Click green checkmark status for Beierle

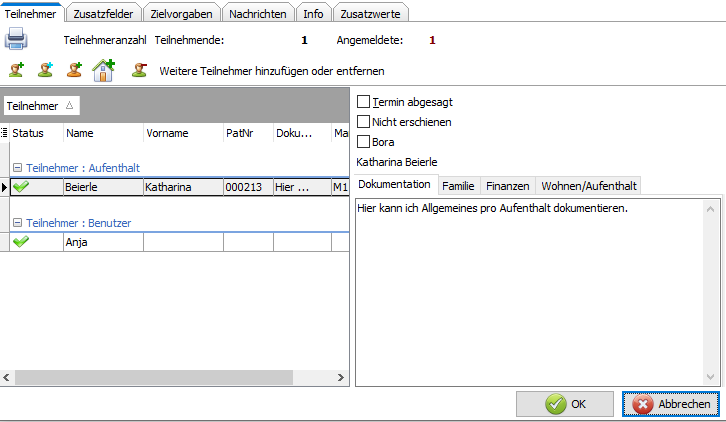[21, 186]
